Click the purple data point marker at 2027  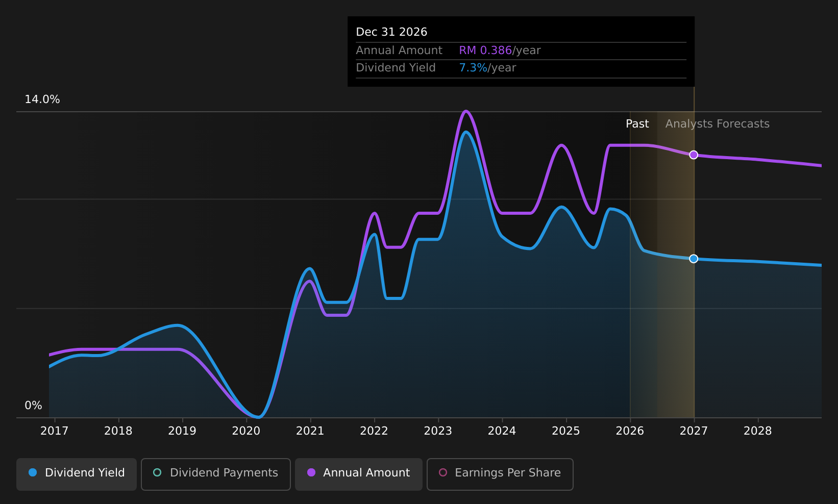pyautogui.click(x=694, y=155)
